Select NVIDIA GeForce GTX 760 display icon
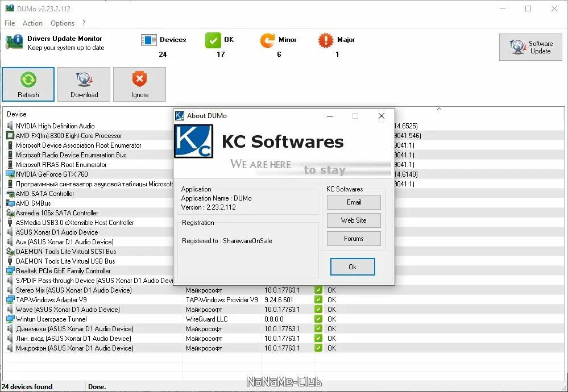Image resolution: width=568 pixels, height=392 pixels. pyautogui.click(x=10, y=174)
